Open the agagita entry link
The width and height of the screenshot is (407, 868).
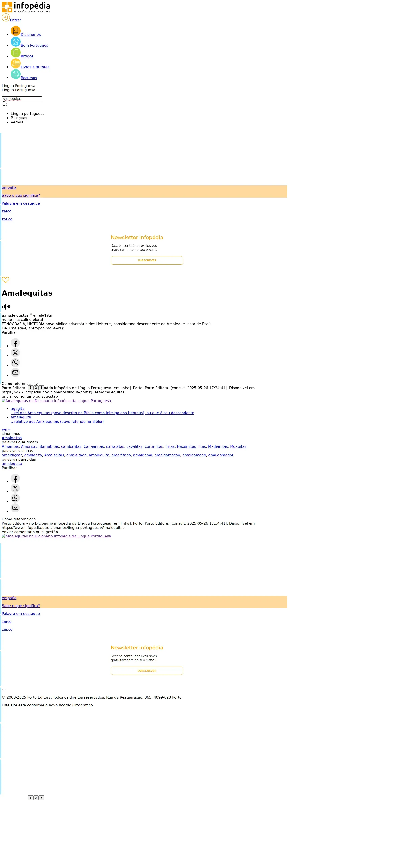pyautogui.click(x=18, y=409)
